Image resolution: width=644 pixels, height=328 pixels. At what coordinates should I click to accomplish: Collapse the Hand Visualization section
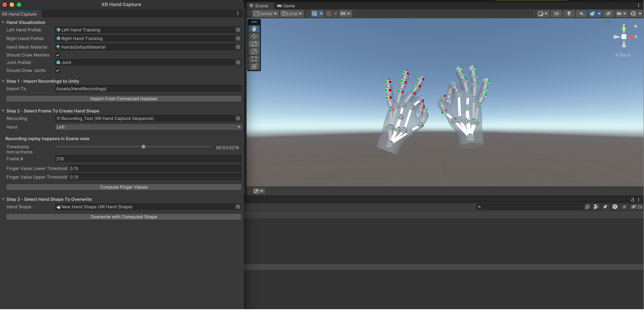[3, 22]
